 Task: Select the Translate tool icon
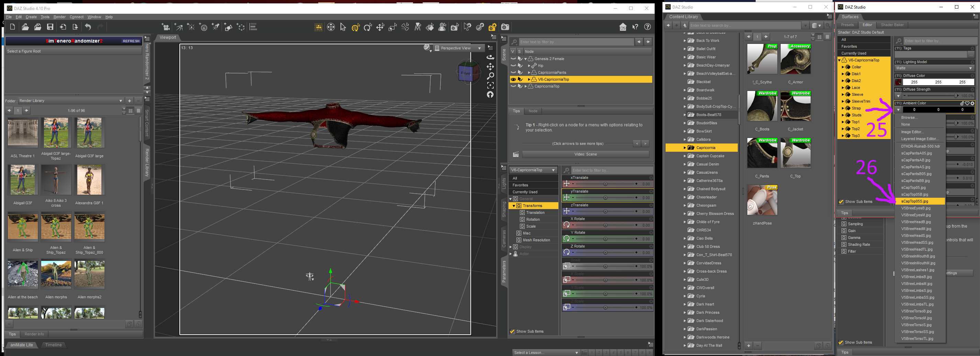pos(380,27)
